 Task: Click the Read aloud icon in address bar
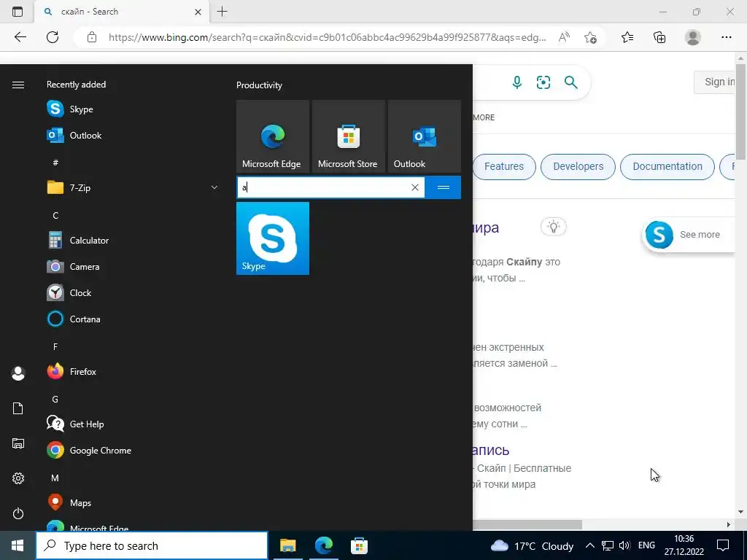(x=564, y=37)
